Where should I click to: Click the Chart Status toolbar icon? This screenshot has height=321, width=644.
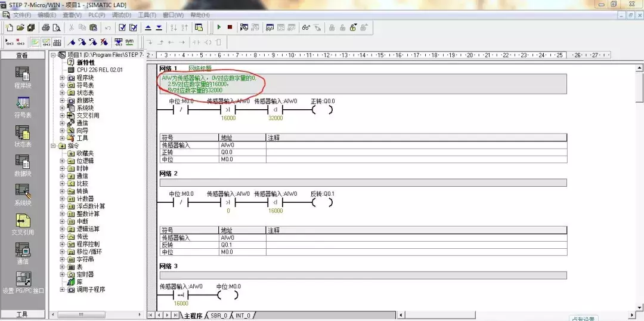tap(270, 27)
